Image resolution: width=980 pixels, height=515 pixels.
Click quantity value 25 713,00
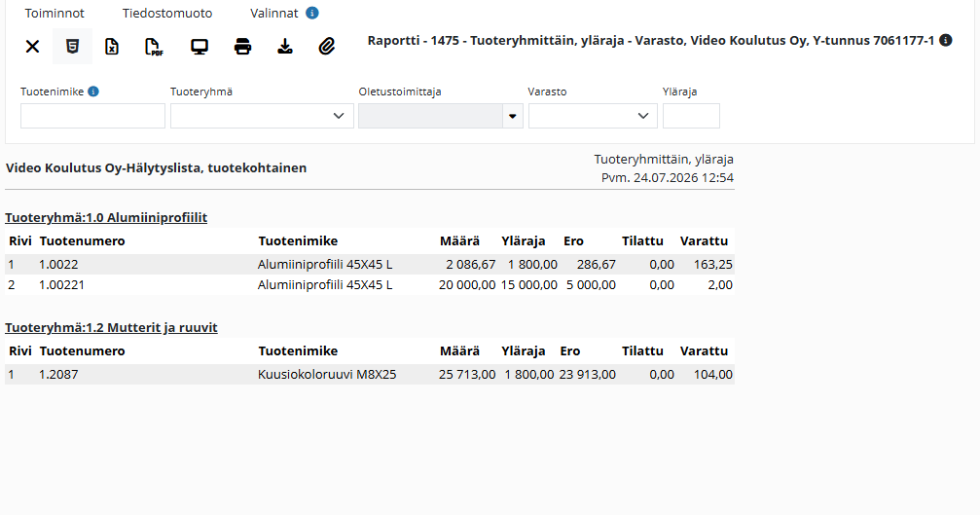click(467, 375)
